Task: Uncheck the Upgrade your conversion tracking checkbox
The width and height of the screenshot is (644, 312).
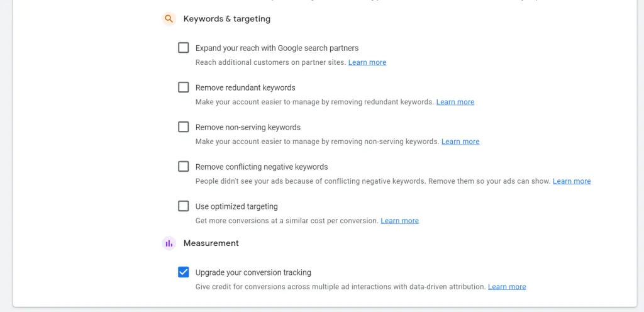Action: pos(183,272)
